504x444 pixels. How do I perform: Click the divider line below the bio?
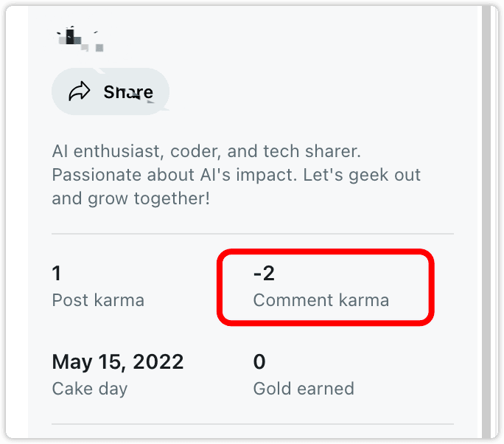(252, 234)
